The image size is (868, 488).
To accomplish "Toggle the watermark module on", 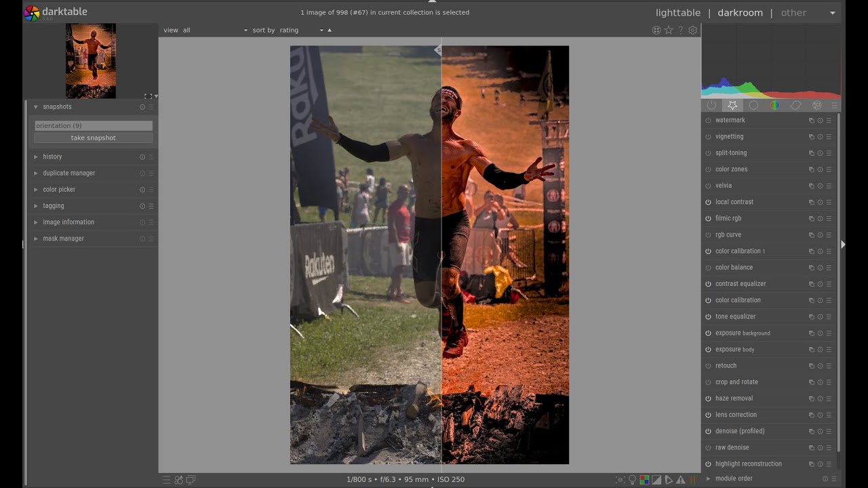I will 708,120.
